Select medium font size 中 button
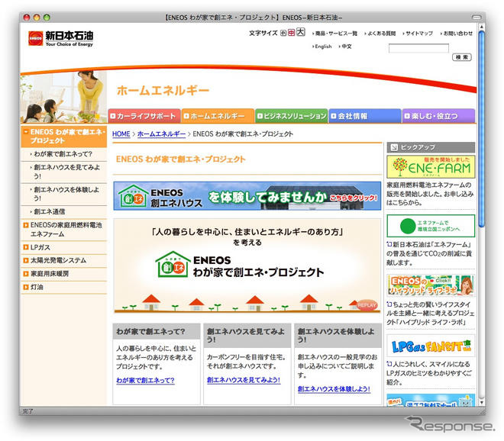 point(291,33)
